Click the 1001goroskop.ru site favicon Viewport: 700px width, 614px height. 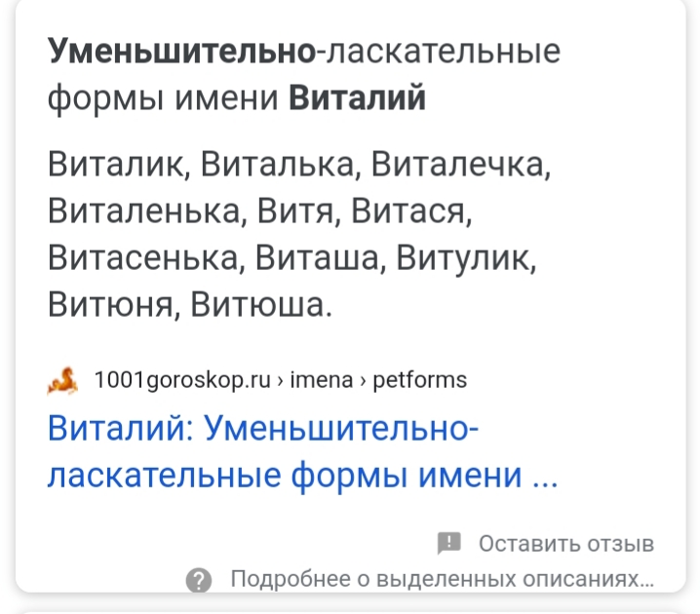pos(62,380)
